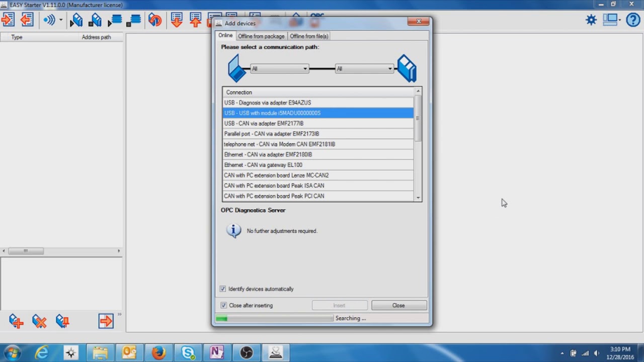644x362 pixels.
Task: Open Outlook from the taskbar
Action: [129, 353]
